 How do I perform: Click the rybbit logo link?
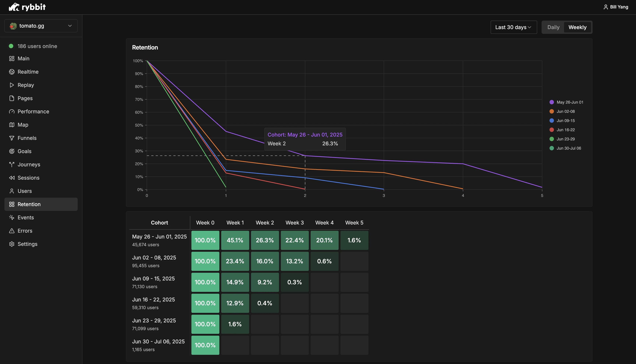tap(27, 7)
